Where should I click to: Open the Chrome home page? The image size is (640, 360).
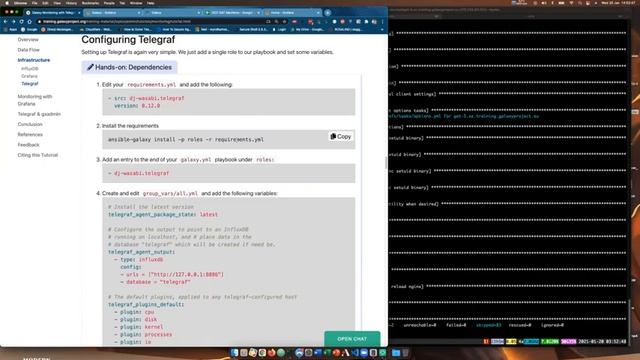pos(29,22)
